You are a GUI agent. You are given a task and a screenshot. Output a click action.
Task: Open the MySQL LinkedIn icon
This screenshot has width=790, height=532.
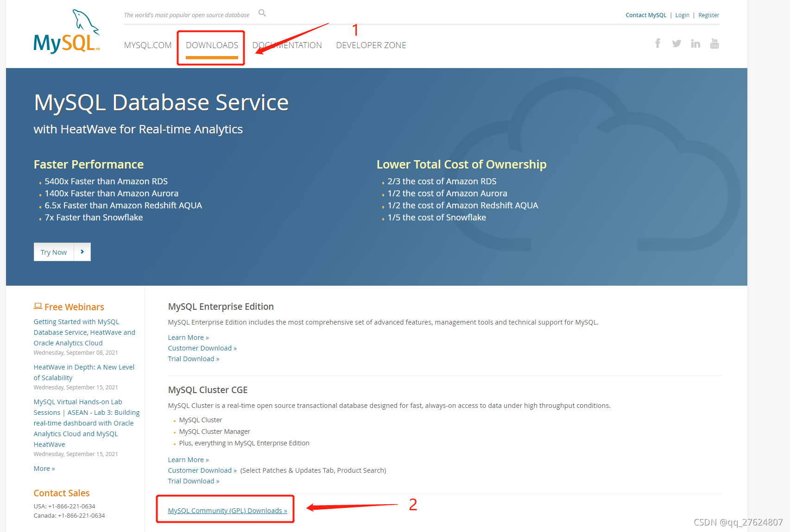695,44
